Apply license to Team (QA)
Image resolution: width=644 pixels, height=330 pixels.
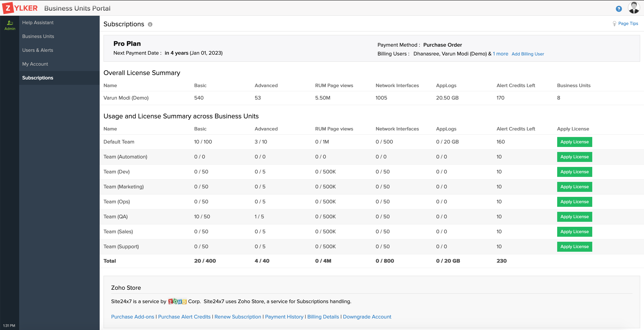(574, 217)
